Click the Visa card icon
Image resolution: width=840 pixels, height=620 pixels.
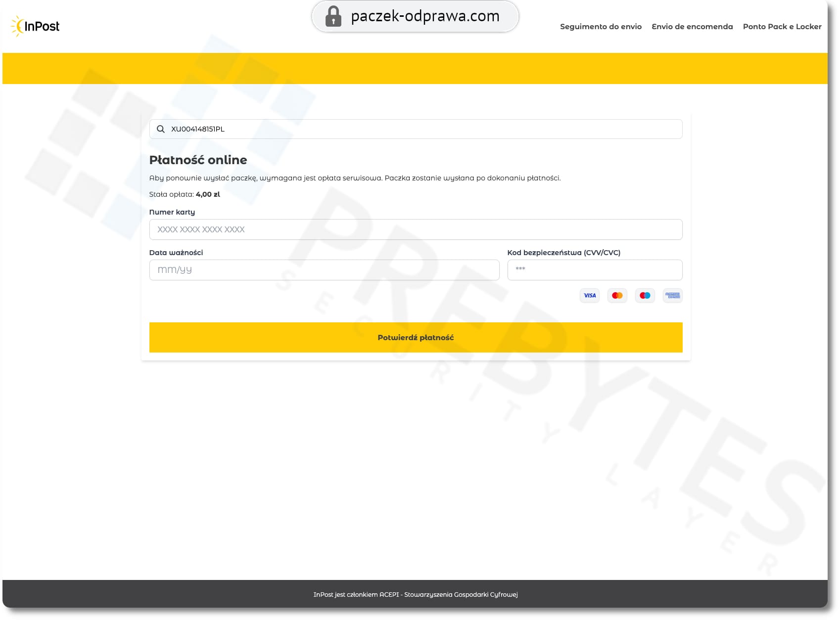(x=589, y=296)
